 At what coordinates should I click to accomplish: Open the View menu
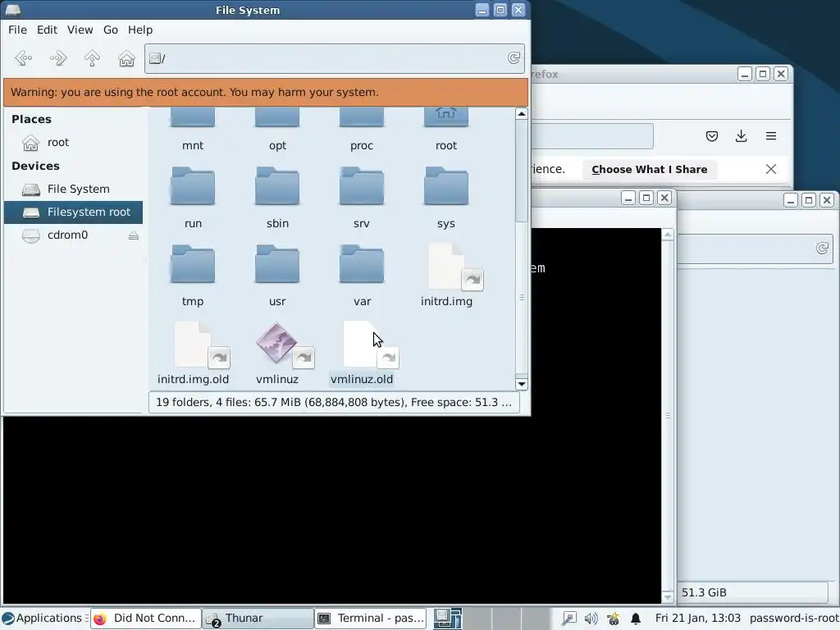coord(80,30)
